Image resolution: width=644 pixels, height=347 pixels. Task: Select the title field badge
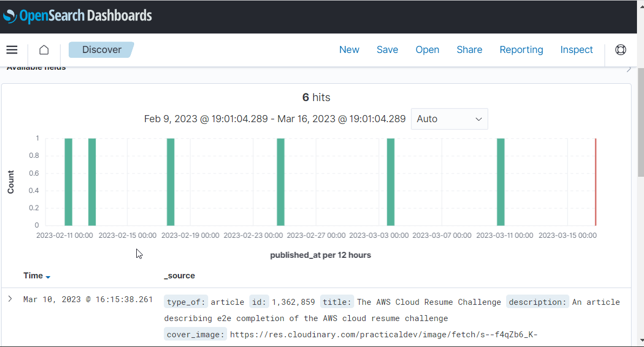(337, 302)
